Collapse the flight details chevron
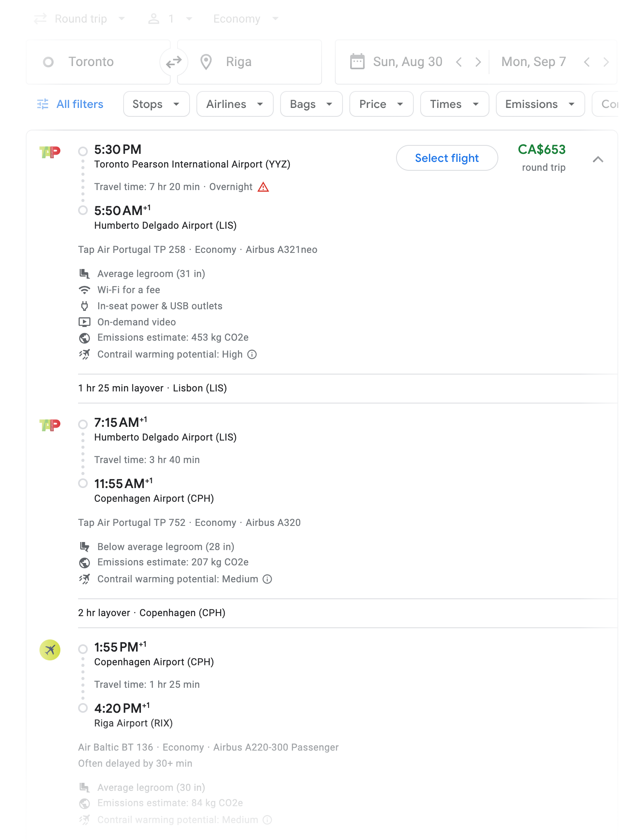Screen dimensions: 644x840 pyautogui.click(x=599, y=159)
